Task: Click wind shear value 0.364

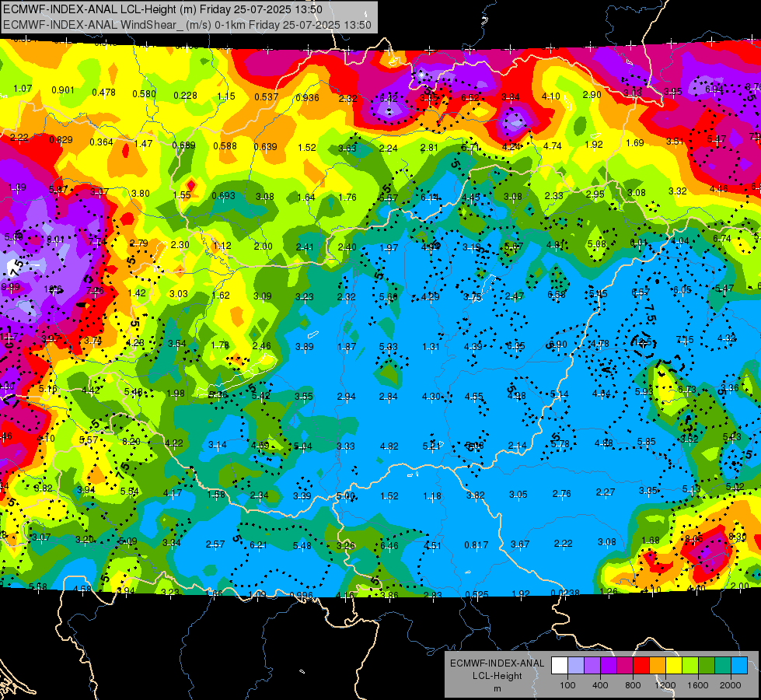Action: click(x=101, y=142)
